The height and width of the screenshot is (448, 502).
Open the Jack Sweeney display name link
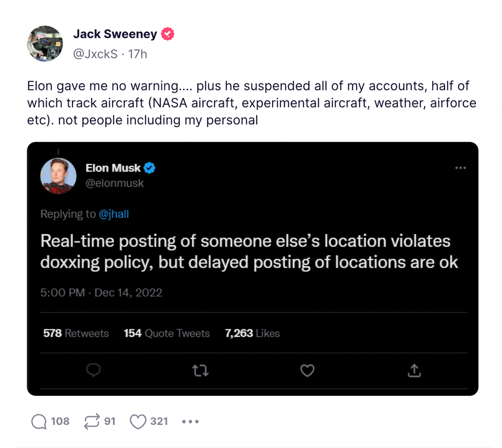(x=116, y=34)
